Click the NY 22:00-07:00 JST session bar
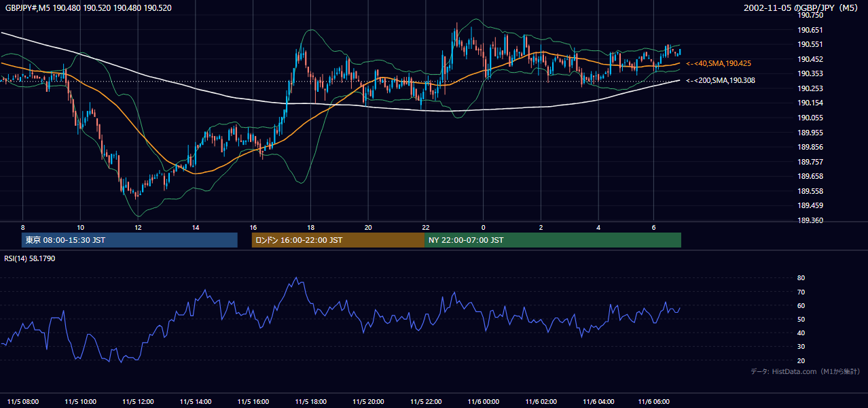Image resolution: width=868 pixels, height=408 pixels. tap(553, 240)
